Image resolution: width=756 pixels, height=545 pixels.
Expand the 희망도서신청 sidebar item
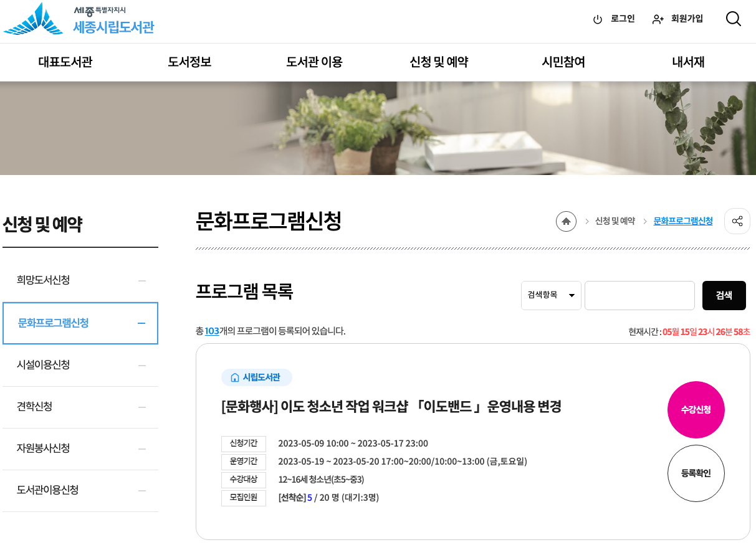click(x=80, y=280)
